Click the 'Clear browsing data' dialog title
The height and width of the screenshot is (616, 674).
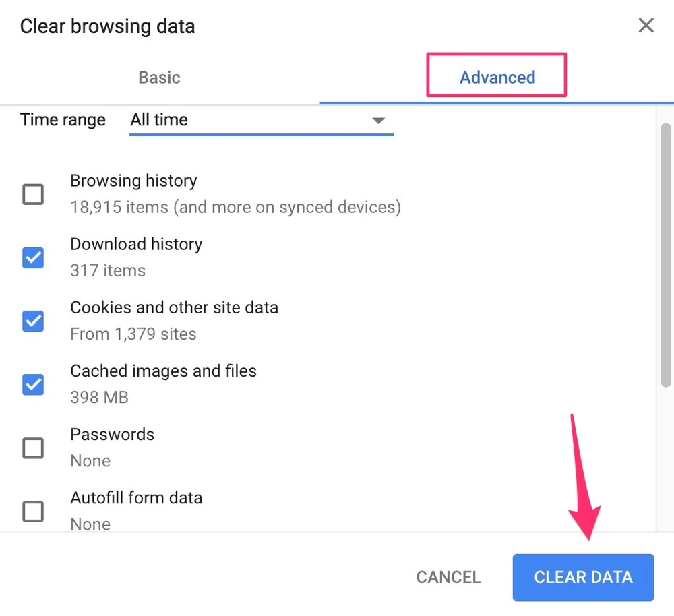[107, 27]
